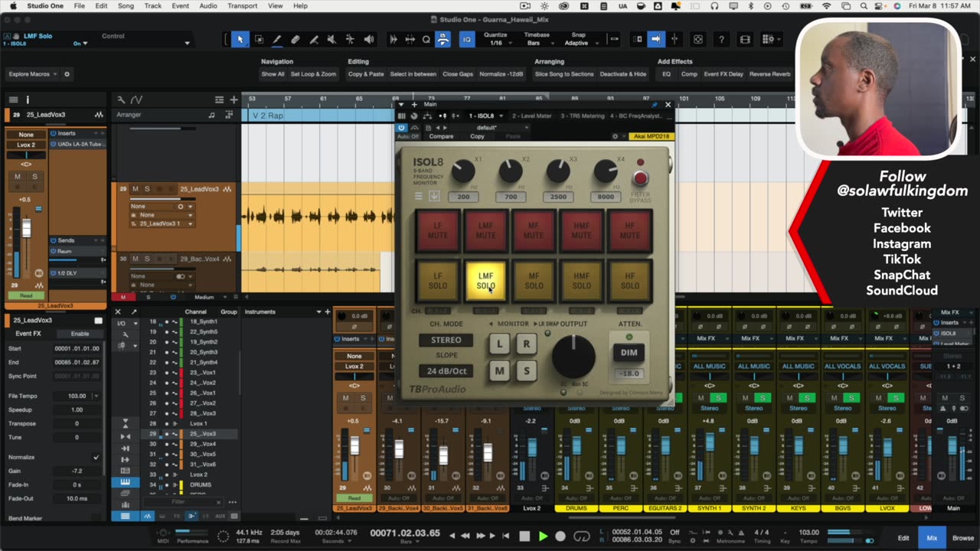The width and height of the screenshot is (980, 551).
Task: Toggle the LMF SOLO pad
Action: point(486,281)
